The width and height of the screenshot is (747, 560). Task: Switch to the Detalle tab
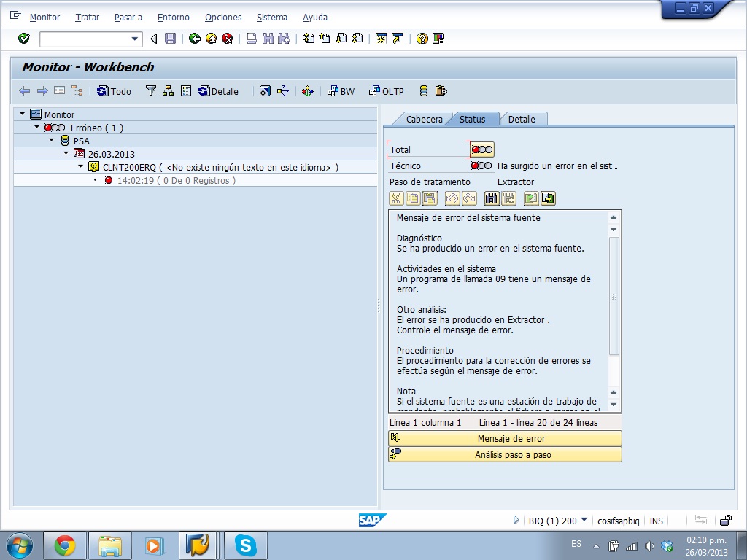[x=522, y=119]
